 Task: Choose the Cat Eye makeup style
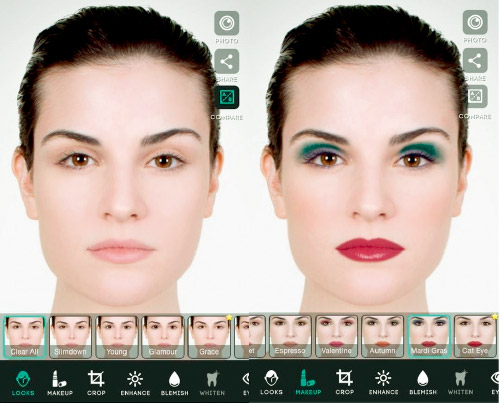475,336
